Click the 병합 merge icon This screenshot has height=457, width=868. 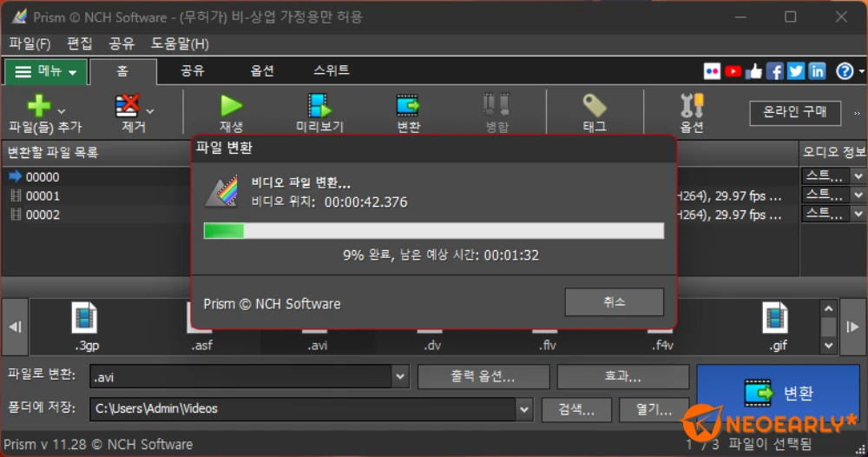pos(496,105)
